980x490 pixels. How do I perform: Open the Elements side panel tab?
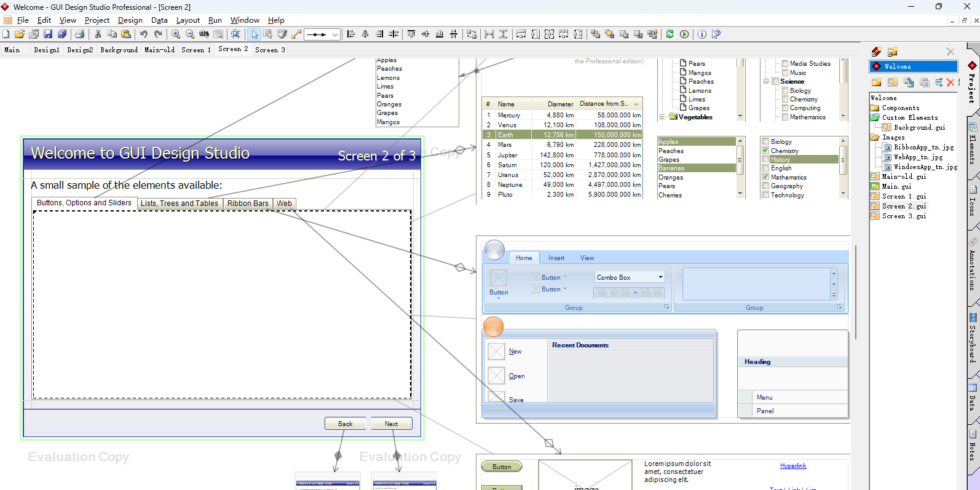pos(973,144)
